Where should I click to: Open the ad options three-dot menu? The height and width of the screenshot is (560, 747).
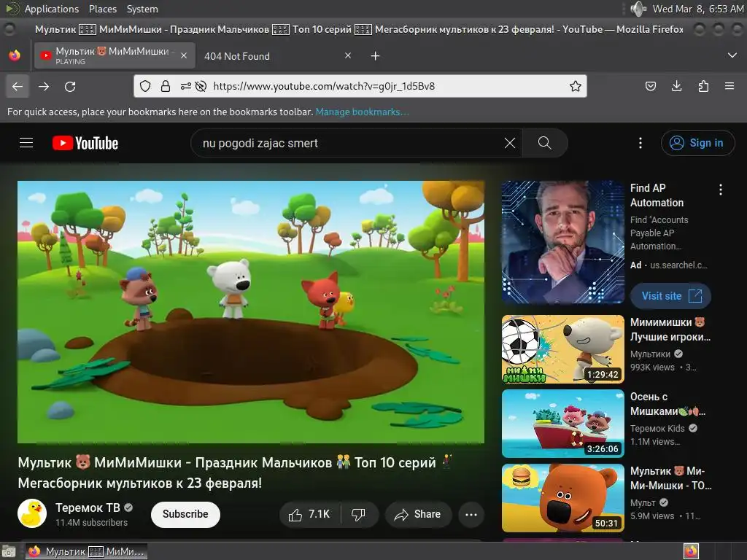pyautogui.click(x=720, y=190)
